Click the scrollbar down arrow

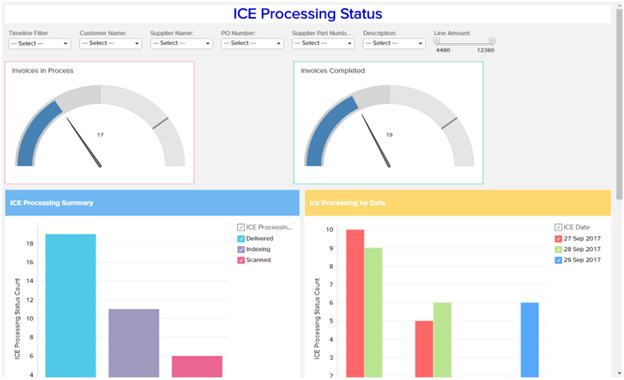click(619, 373)
